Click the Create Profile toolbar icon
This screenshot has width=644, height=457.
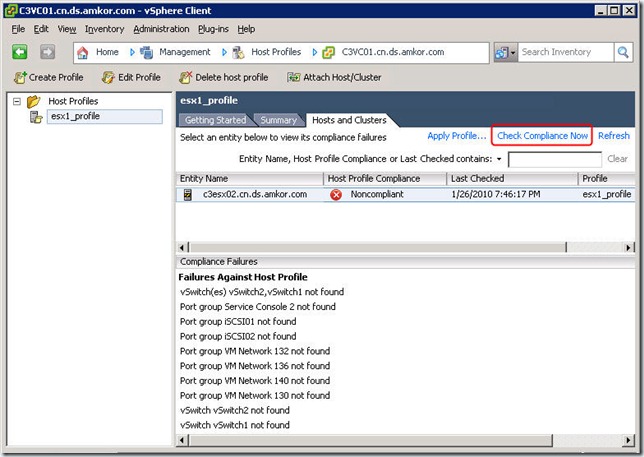[20, 77]
